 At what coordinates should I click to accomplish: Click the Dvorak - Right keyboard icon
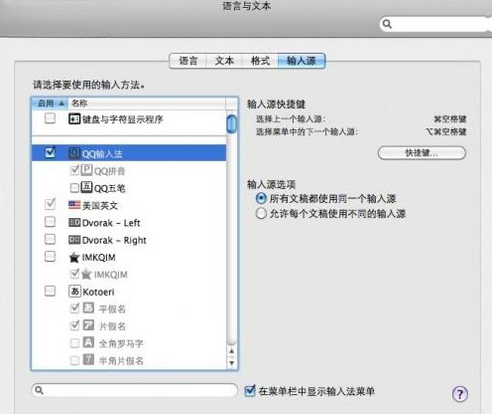point(74,240)
